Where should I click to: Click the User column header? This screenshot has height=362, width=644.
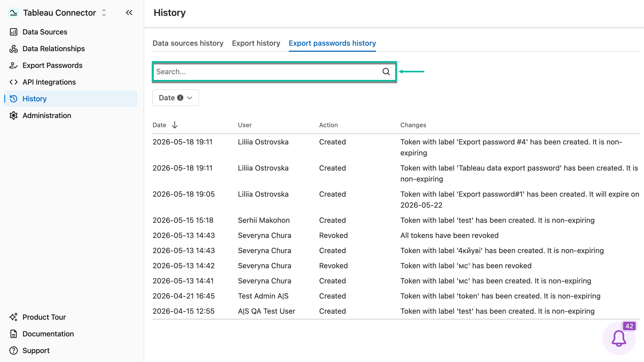pos(245,125)
